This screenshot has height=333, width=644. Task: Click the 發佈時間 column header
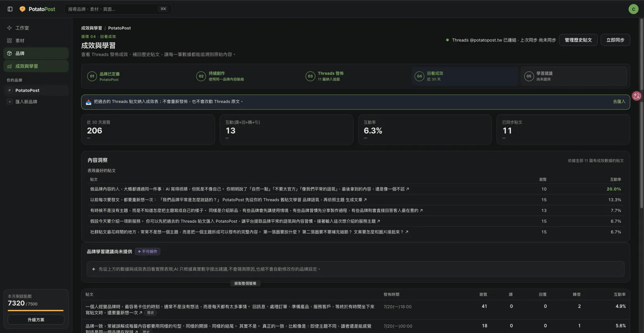(x=391, y=294)
